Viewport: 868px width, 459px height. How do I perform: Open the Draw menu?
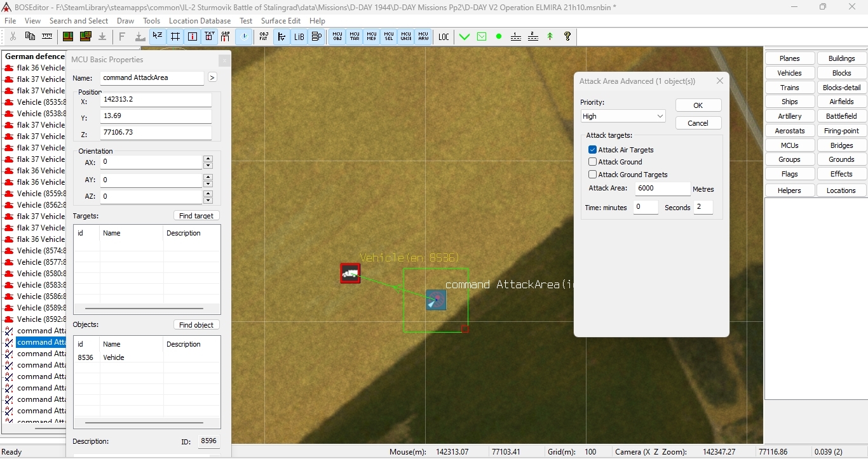point(125,21)
